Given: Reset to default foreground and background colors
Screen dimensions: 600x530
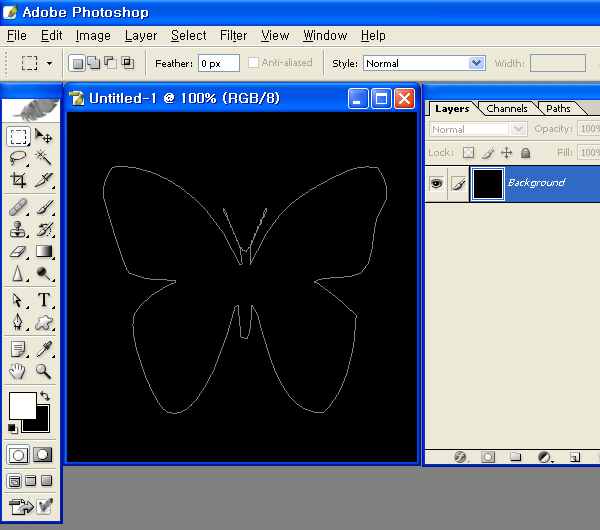Looking at the screenshot, I should [13, 429].
